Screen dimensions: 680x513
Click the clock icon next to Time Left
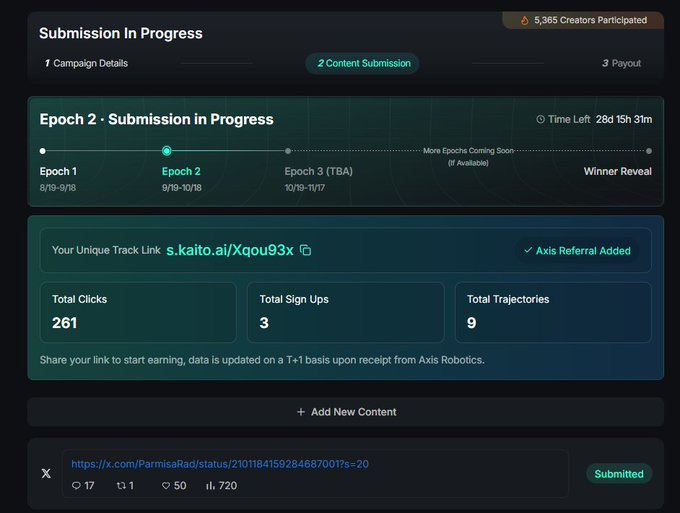point(540,119)
